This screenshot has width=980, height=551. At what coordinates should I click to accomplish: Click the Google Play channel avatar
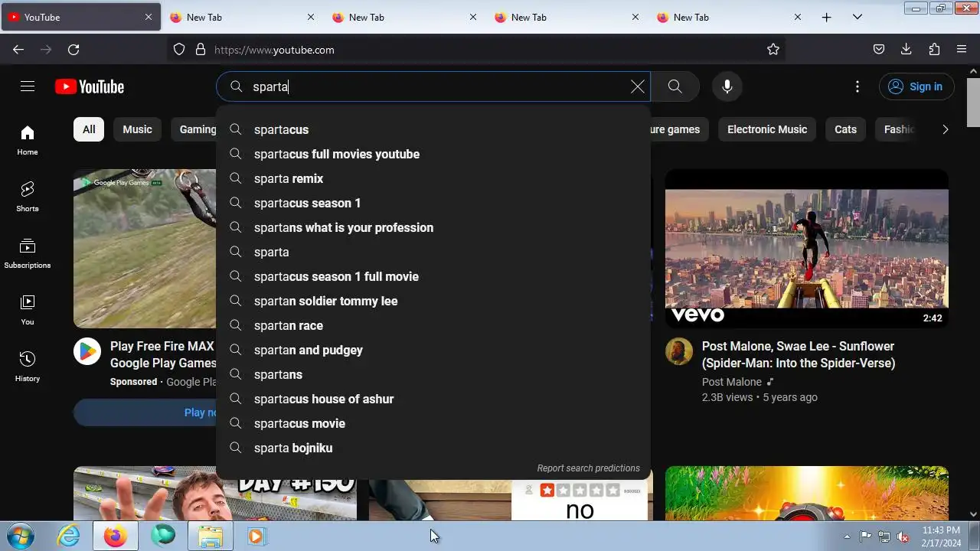87,351
